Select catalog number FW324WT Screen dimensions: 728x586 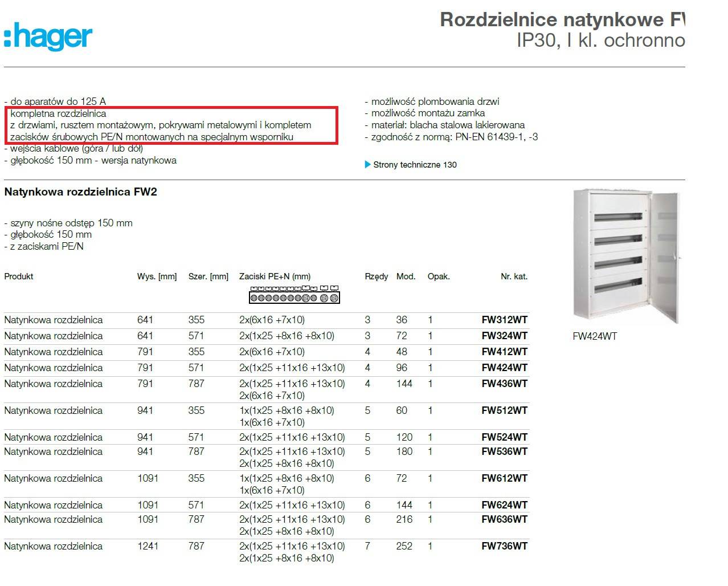504,336
